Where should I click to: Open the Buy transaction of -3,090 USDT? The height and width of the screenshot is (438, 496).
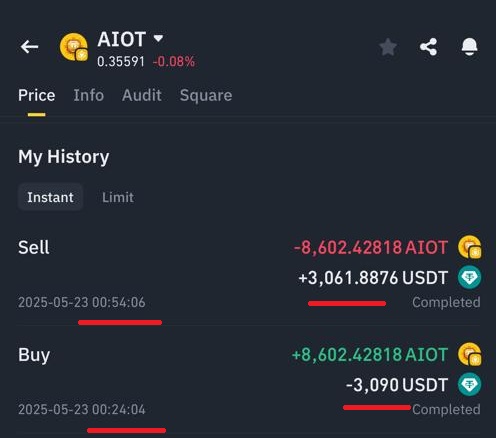click(249, 382)
